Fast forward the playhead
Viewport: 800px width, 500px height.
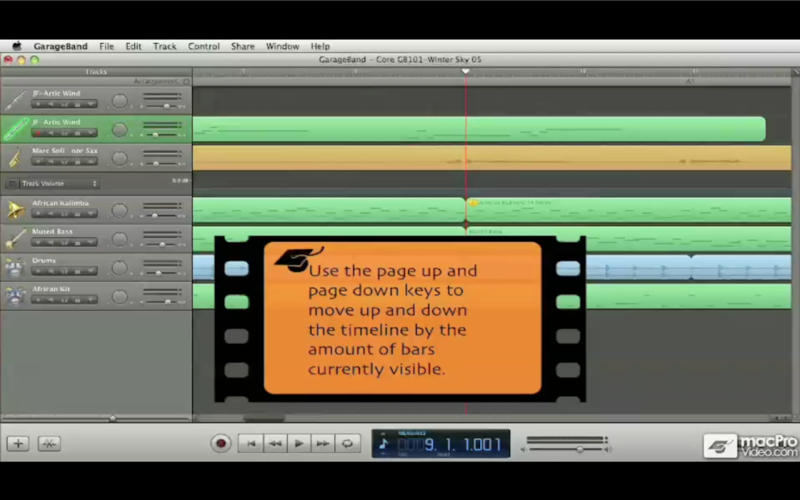tap(323, 443)
